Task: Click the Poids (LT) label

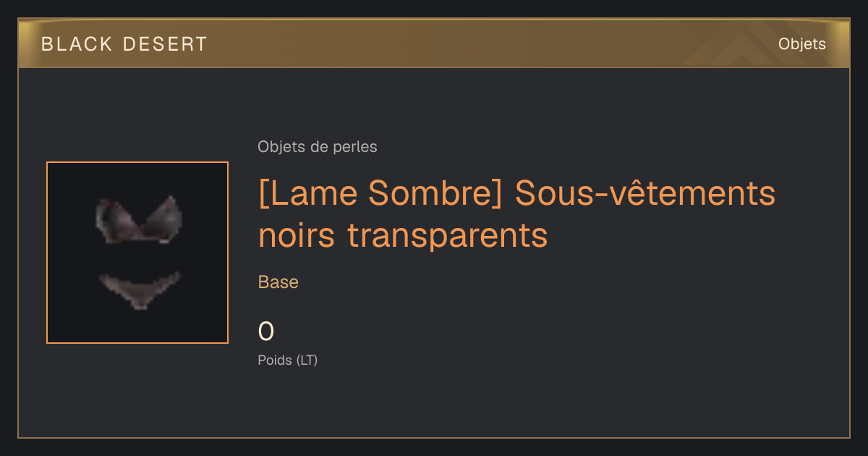Action: pos(288,360)
